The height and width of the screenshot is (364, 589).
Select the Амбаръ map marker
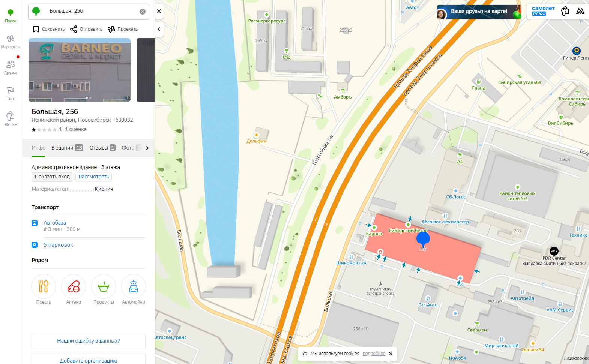tap(343, 91)
